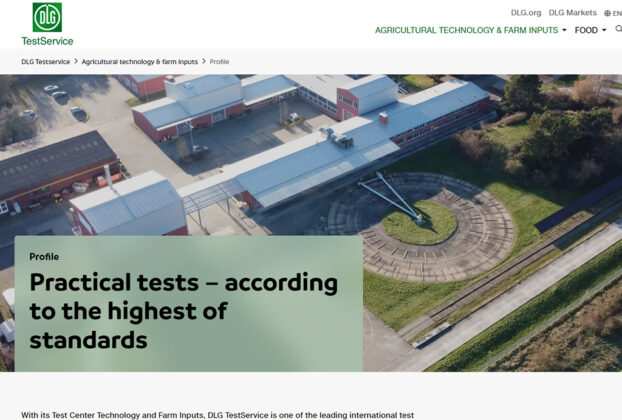Viewport: 622px width, 420px height.
Task: Expand the Agricultural Technology dropdown arrow
Action: pyautogui.click(x=564, y=31)
